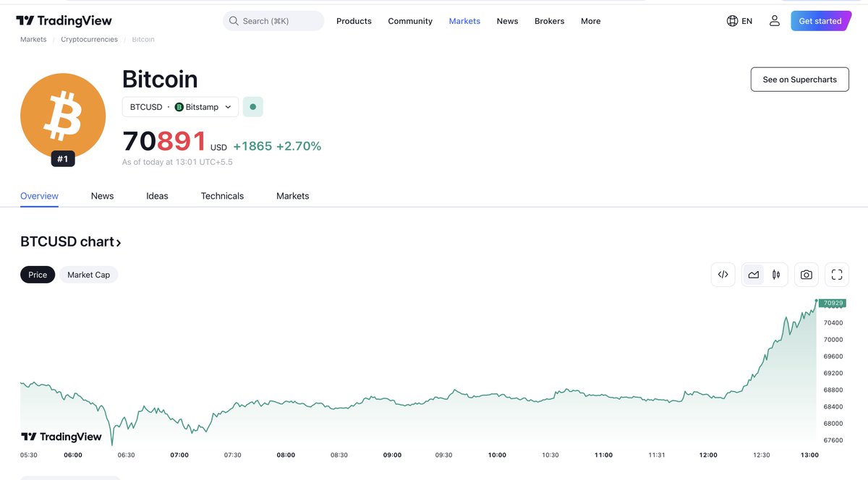868x480 pixels.
Task: Focus the Search input field
Action: click(x=273, y=21)
